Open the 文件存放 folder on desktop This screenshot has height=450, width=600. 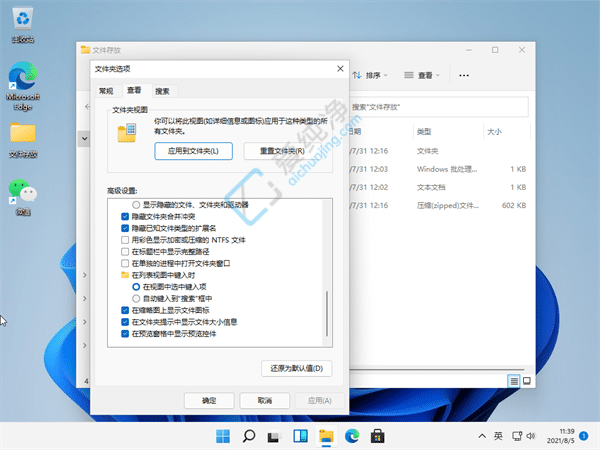(x=23, y=140)
